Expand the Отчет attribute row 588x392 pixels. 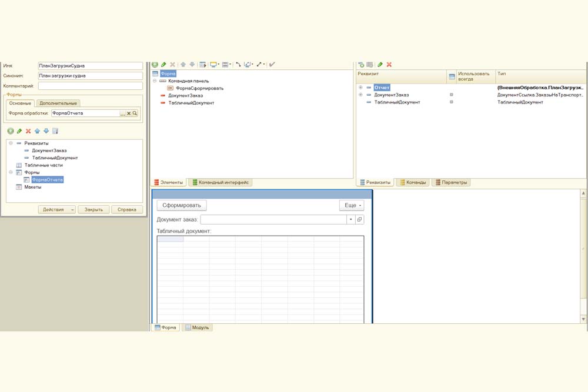pos(360,88)
